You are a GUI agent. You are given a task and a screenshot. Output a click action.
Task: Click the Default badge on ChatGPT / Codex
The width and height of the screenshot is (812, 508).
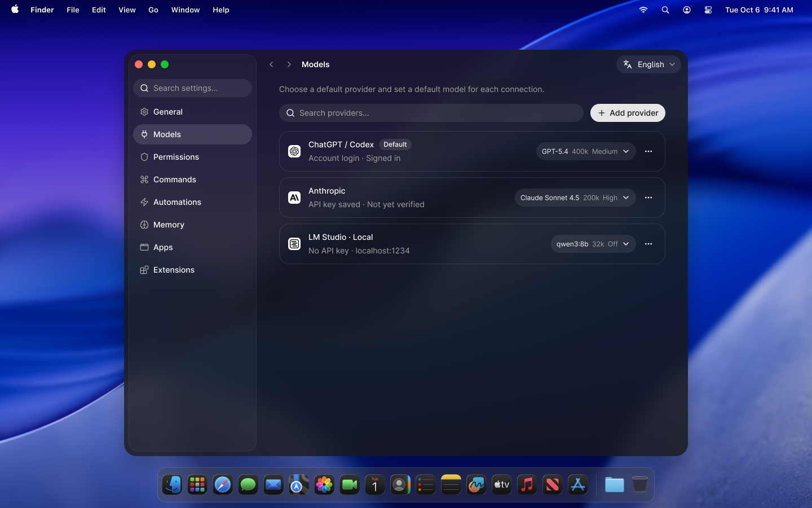click(x=395, y=144)
